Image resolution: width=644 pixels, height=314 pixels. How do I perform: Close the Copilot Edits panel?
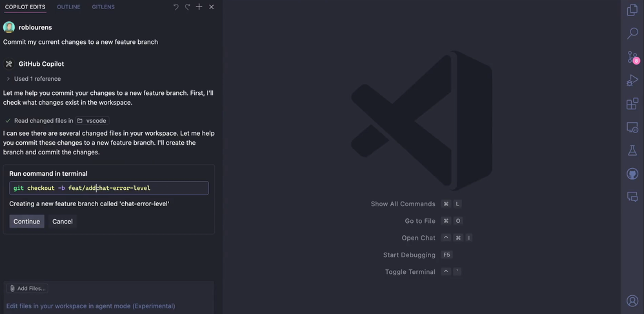[211, 7]
